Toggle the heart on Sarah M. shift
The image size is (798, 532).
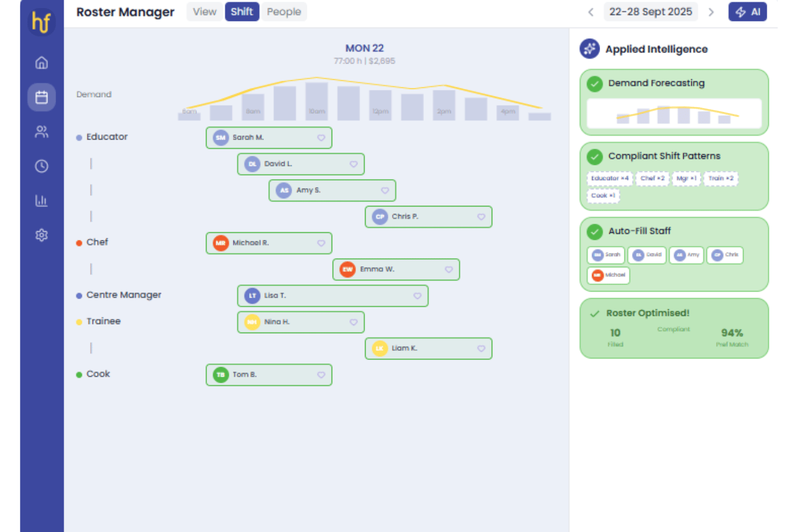321,138
